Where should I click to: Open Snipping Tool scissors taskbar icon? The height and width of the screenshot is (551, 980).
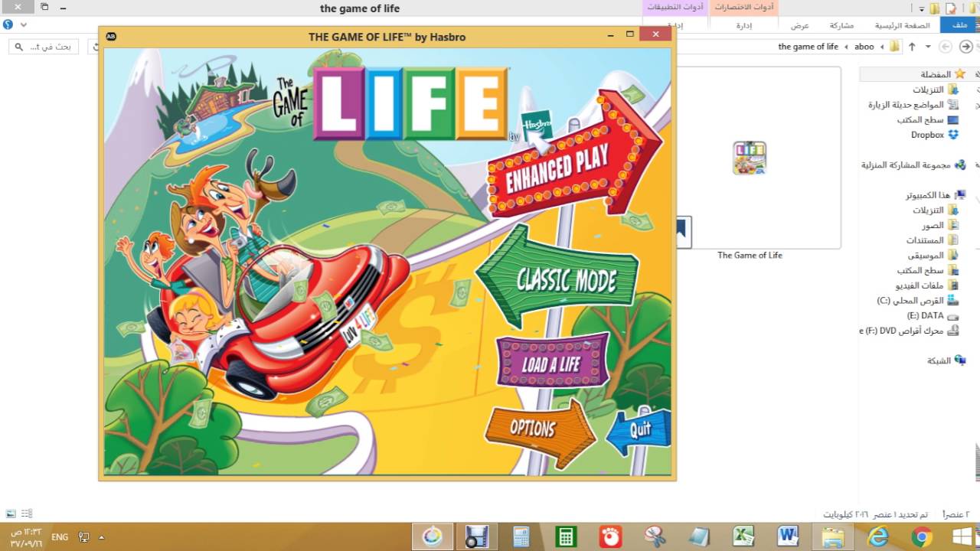point(655,536)
